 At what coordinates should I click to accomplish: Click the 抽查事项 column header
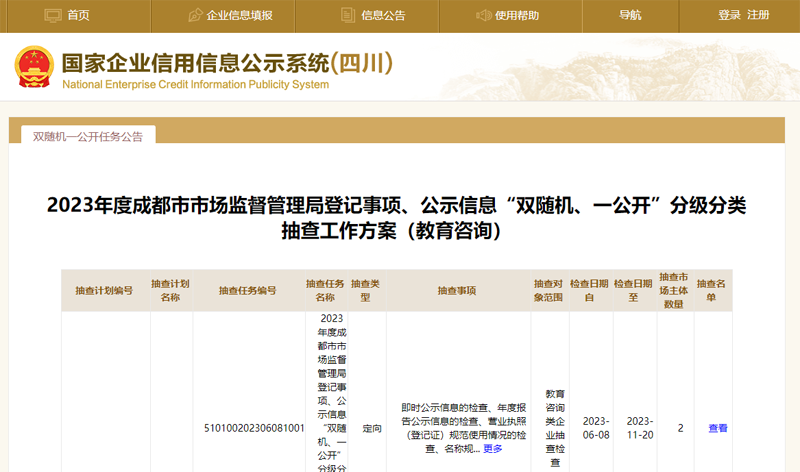[457, 290]
